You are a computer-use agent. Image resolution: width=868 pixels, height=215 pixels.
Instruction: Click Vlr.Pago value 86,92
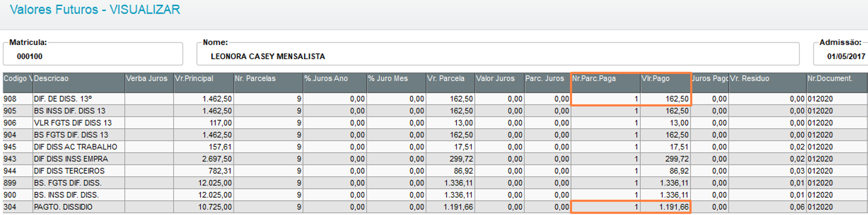click(x=665, y=171)
